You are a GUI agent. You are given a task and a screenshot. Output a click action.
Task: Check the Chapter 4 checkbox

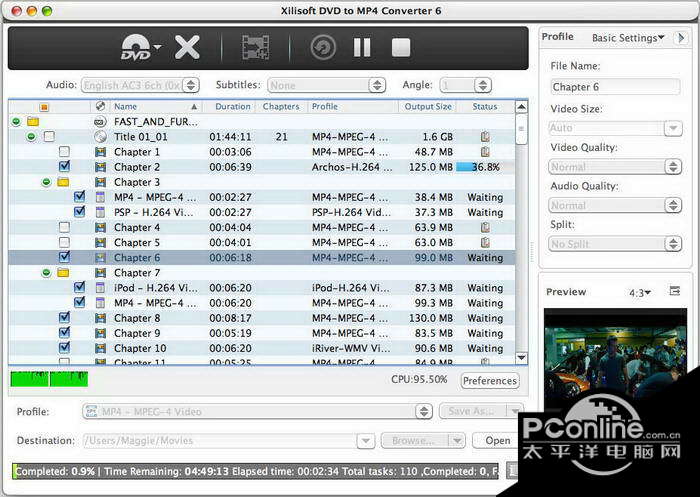[64, 227]
